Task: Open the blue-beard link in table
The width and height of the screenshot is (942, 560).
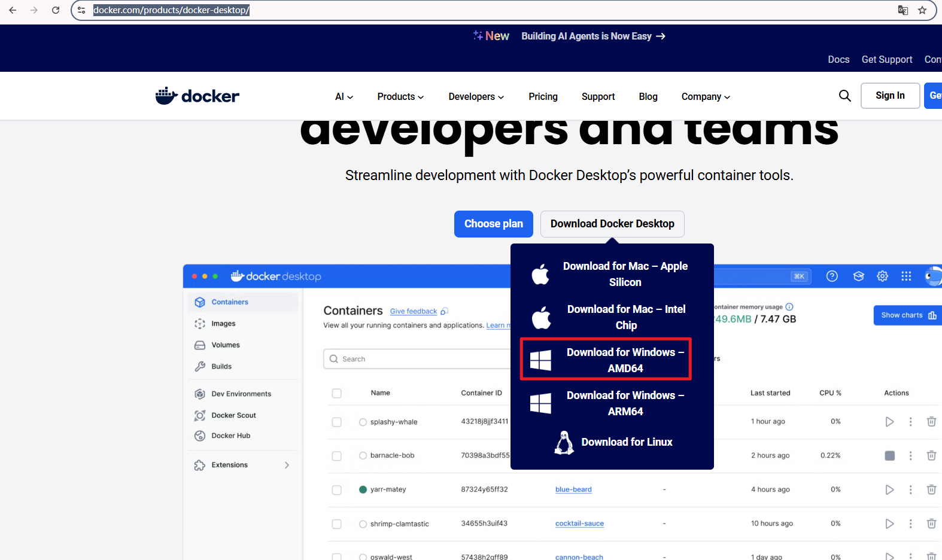Action: pyautogui.click(x=573, y=489)
